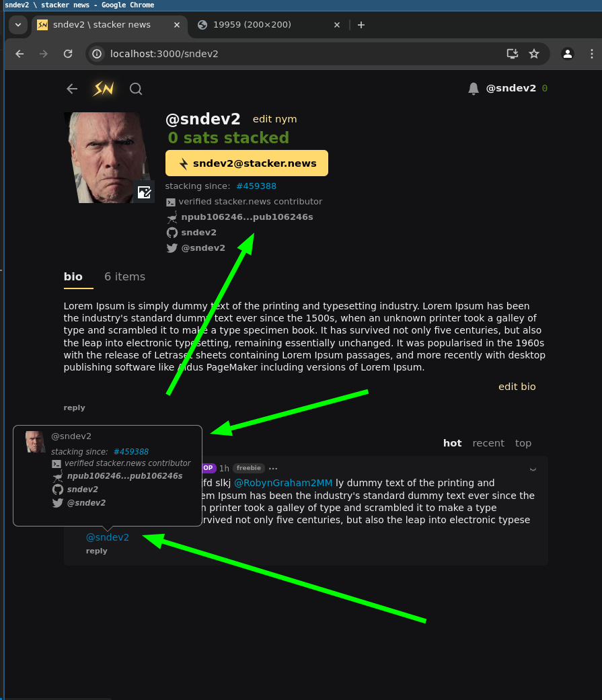Open the search magnifier icon
The width and height of the screenshot is (602, 700).
click(136, 89)
